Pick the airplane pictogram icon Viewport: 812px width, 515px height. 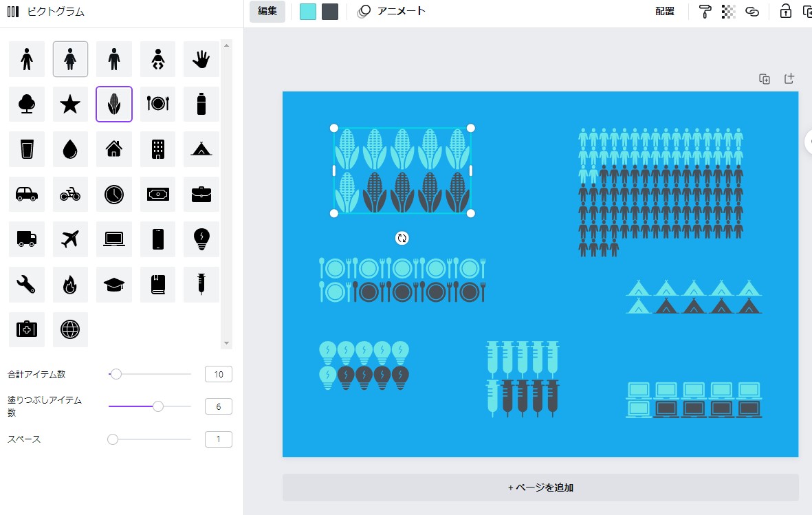point(70,239)
